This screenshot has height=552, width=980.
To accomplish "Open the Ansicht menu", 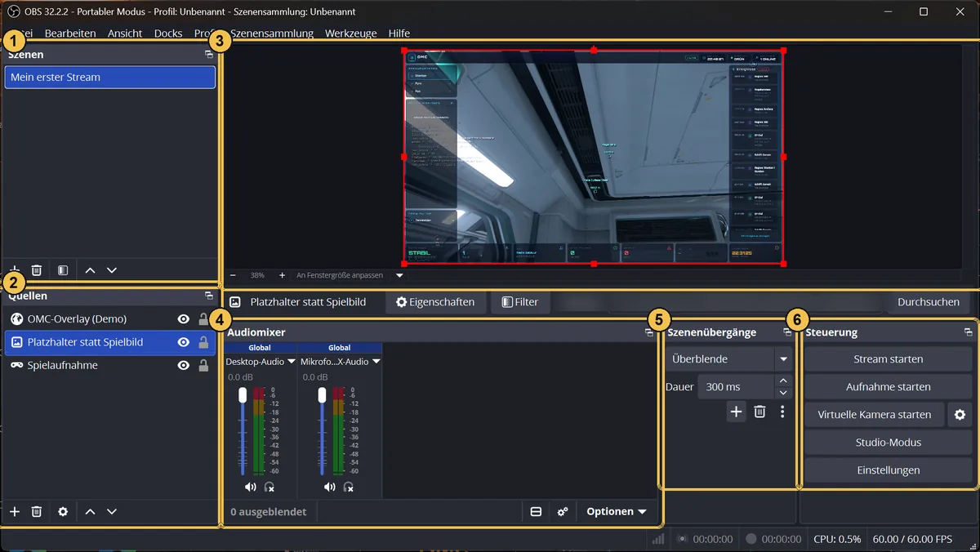I will 125,33.
